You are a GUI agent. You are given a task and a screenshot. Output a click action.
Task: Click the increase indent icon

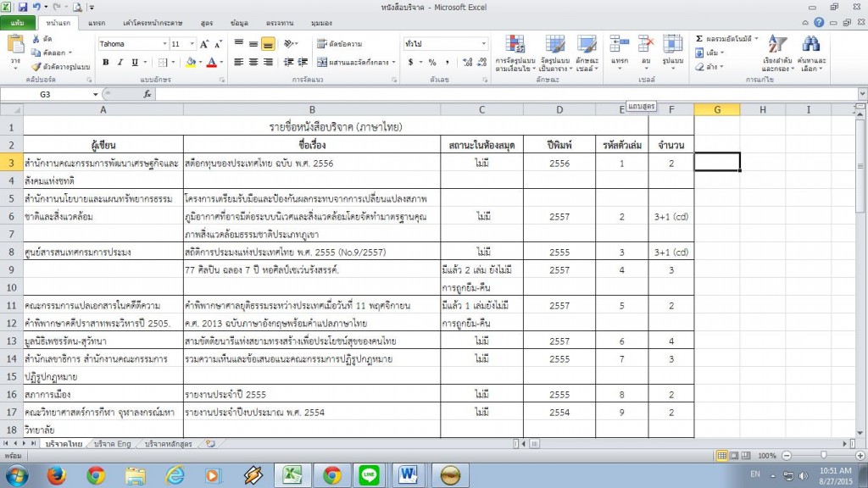(x=303, y=63)
